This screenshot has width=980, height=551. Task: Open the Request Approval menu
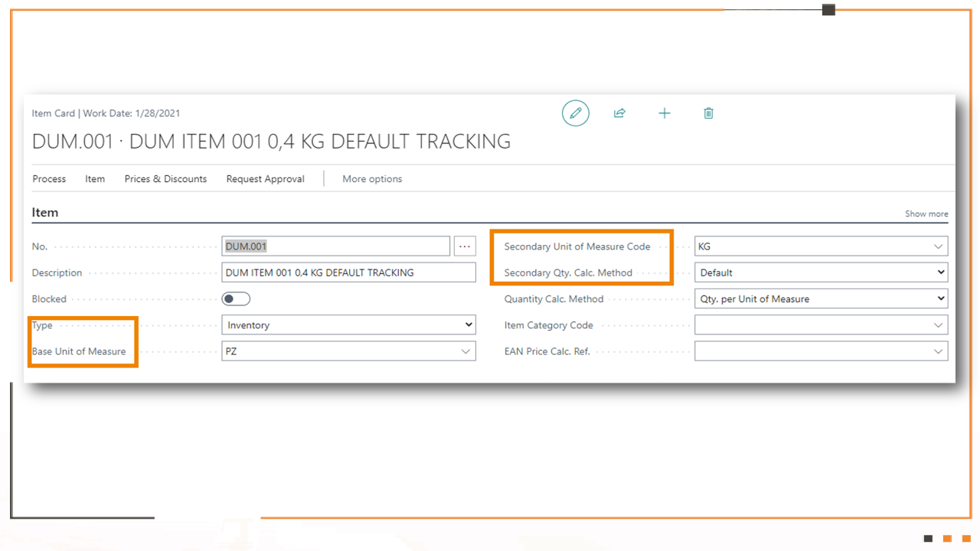265,179
